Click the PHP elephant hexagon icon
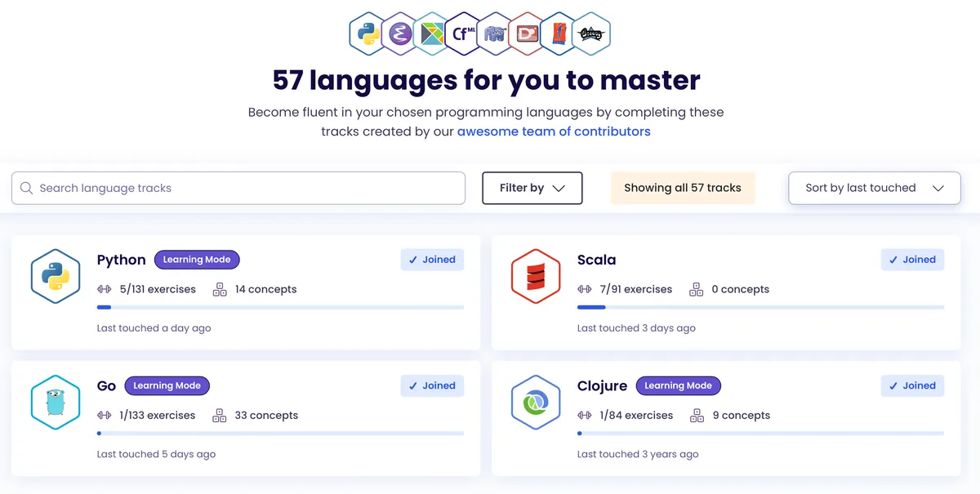Screen dimensions: 980x494 (x=494, y=33)
